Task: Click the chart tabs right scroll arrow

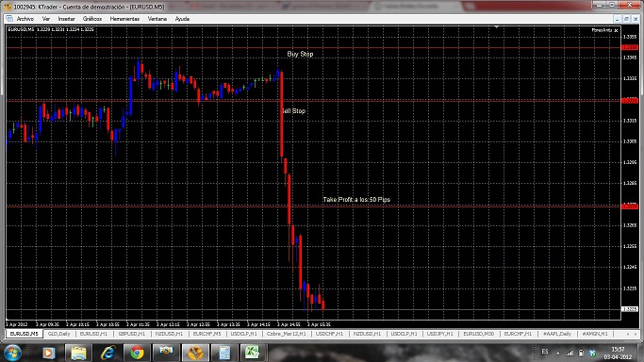Action: (636, 334)
